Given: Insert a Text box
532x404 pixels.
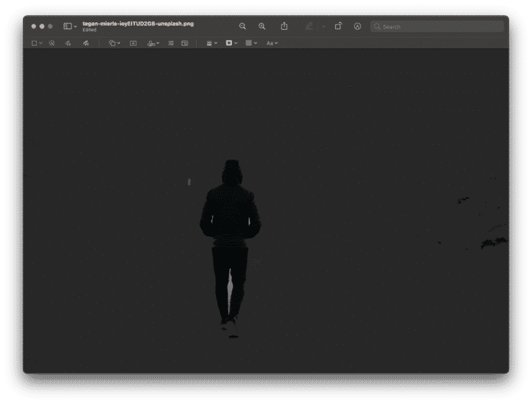Looking at the screenshot, I should click(x=133, y=43).
